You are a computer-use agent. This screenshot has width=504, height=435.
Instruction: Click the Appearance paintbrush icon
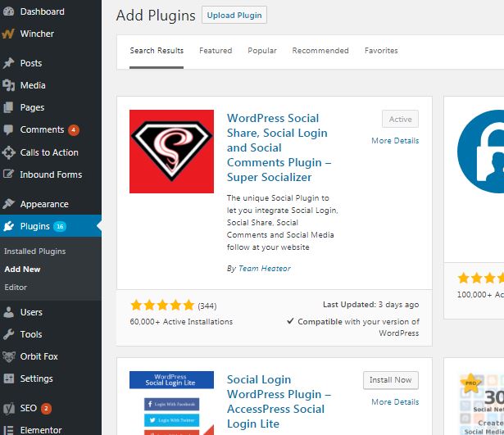[x=9, y=204]
